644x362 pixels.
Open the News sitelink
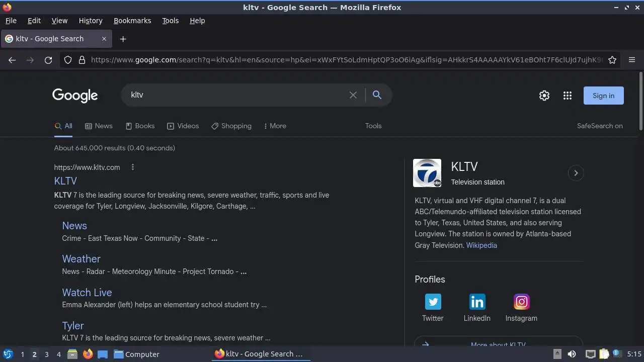[x=74, y=226]
